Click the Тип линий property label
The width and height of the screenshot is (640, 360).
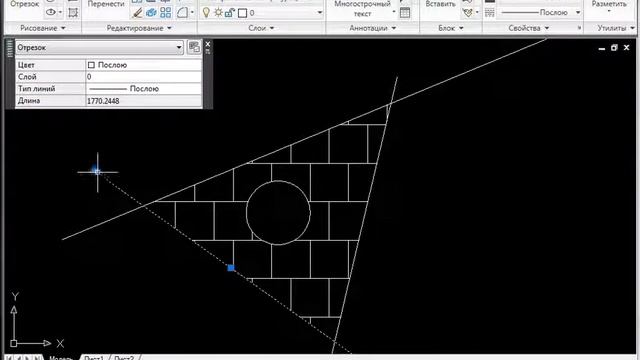click(x=37, y=89)
